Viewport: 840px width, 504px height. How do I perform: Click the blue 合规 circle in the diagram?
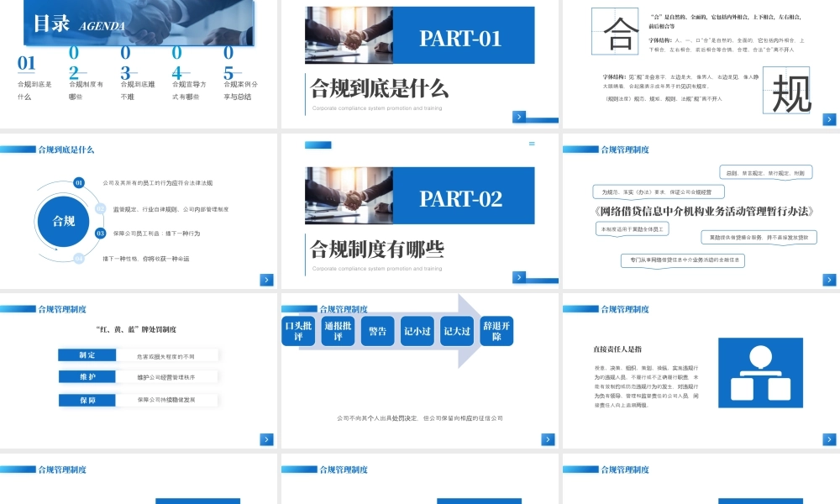point(63,221)
